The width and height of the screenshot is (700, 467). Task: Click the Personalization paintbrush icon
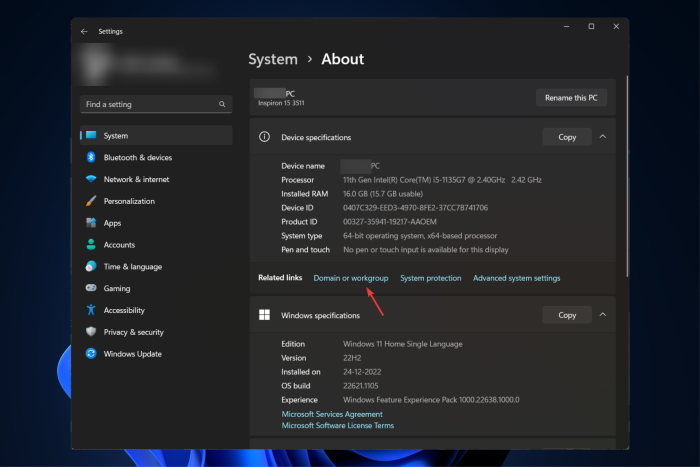point(91,201)
